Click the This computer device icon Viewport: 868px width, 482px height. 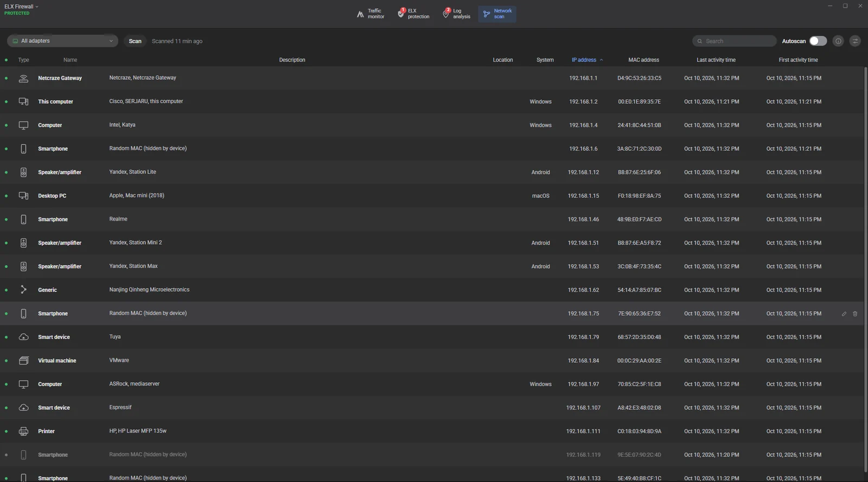(x=23, y=101)
